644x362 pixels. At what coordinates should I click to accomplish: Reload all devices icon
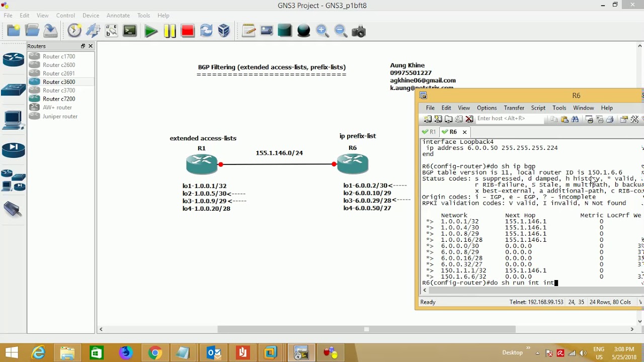coord(206,31)
